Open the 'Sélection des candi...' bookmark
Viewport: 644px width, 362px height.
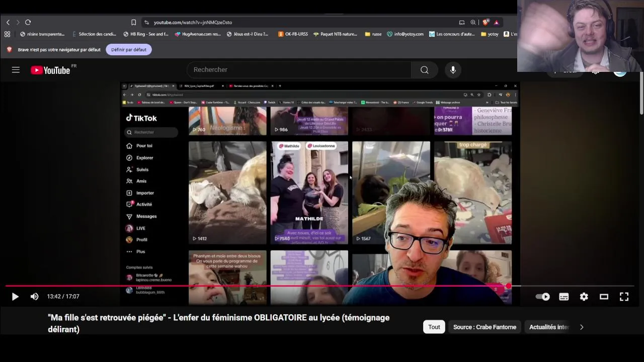point(94,34)
